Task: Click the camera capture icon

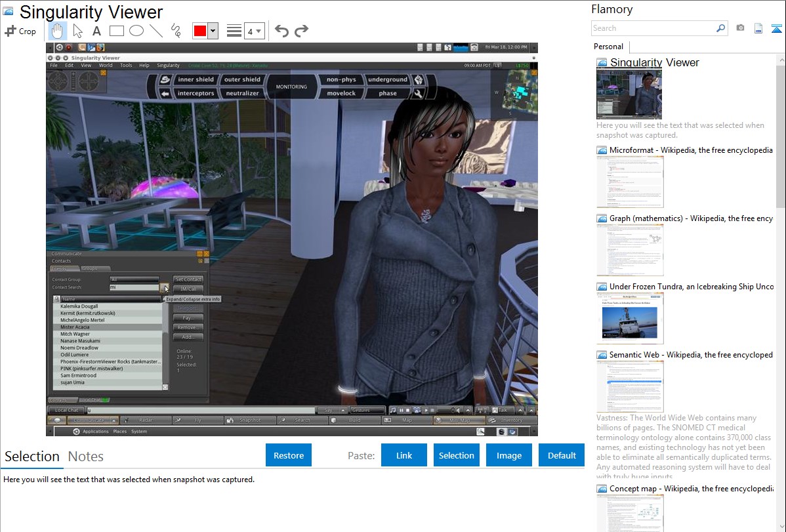Action: [x=740, y=28]
